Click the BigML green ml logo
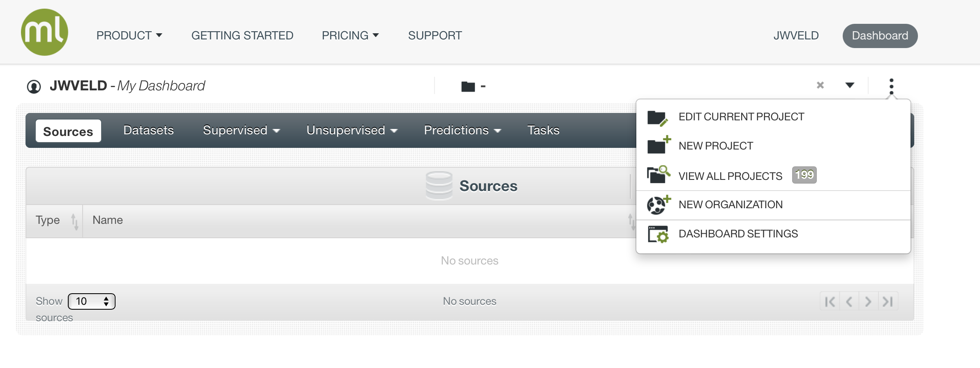This screenshot has width=980, height=368. (44, 32)
